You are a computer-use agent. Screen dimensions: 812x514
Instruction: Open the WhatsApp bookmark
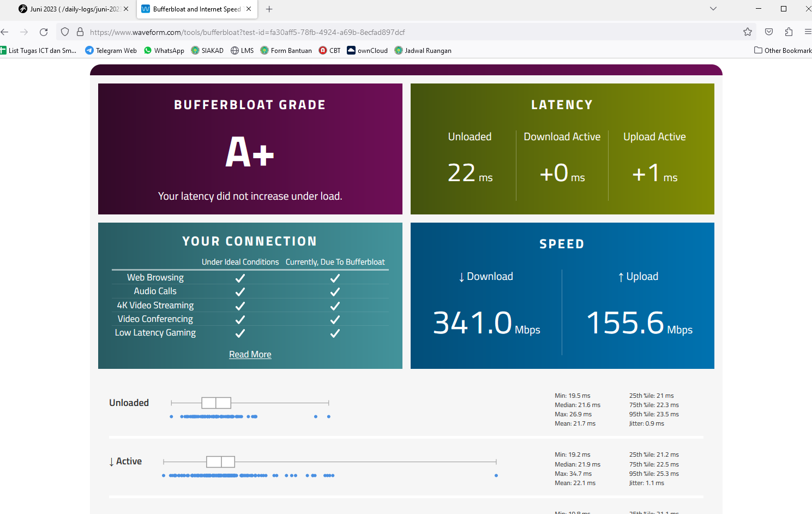(164, 50)
